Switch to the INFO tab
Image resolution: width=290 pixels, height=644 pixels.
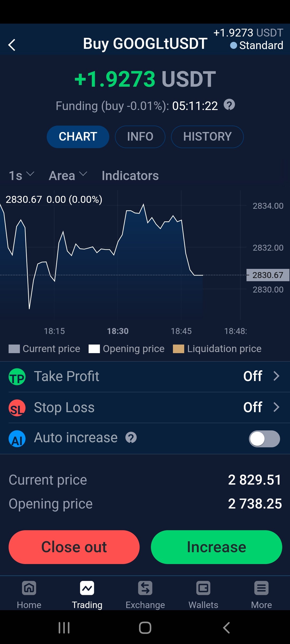[x=140, y=137]
